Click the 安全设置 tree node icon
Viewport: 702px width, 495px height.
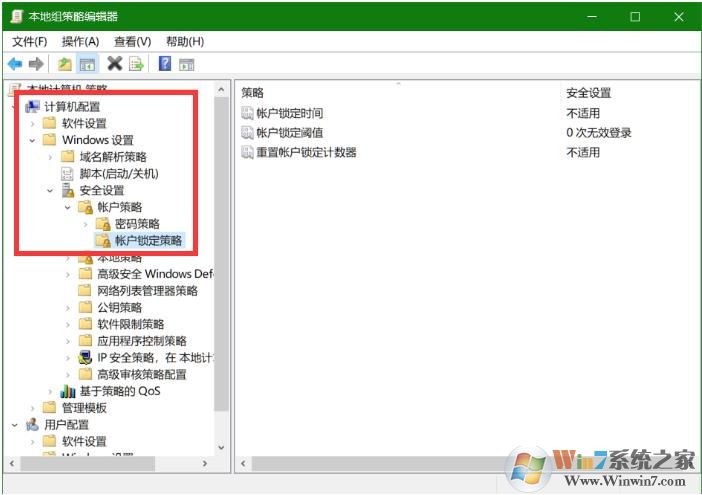pos(68,190)
